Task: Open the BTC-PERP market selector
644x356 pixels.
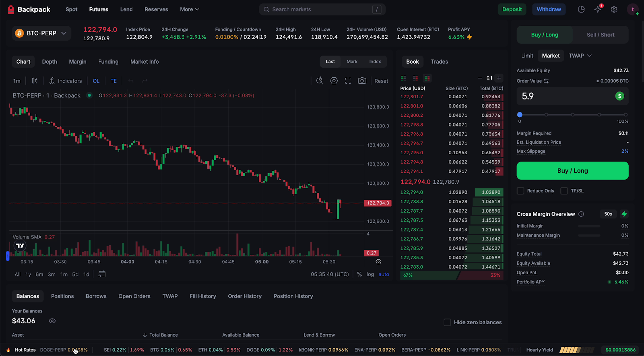Action: pos(41,33)
